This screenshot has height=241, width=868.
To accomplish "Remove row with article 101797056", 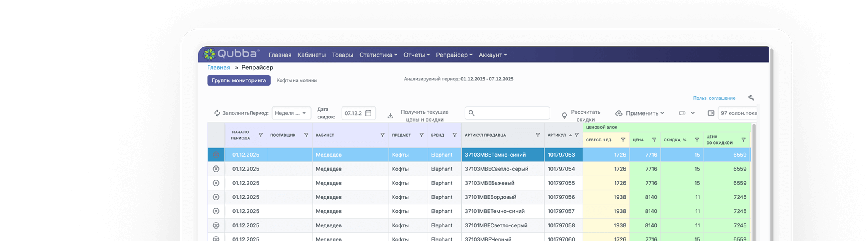I will 216,197.
